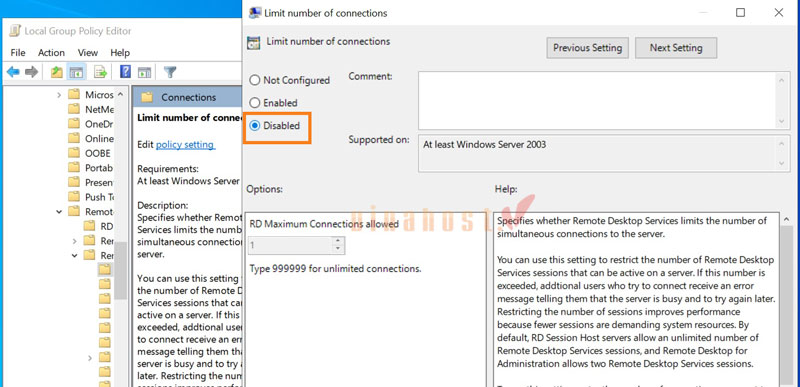
Task: Toggle Show/Hide Console Tree toolbar icon
Action: click(77, 72)
